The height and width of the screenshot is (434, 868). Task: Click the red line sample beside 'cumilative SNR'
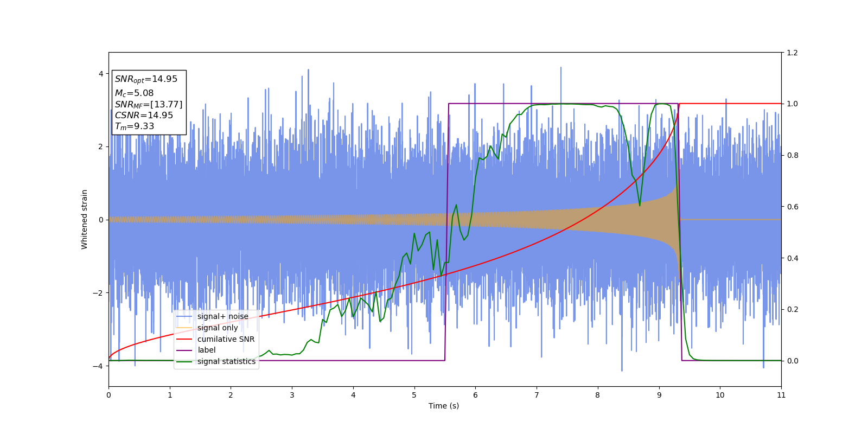pos(184,339)
